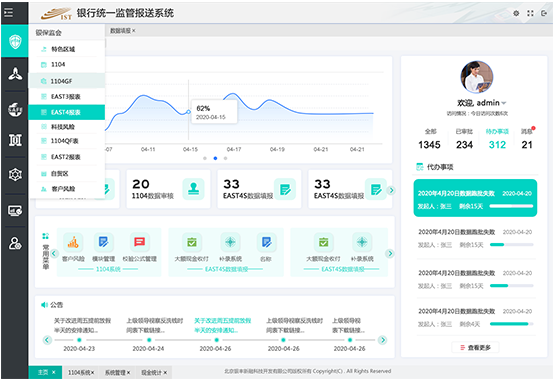
Task: Switch to the 现金统计 bottom tab
Action: [x=154, y=372]
